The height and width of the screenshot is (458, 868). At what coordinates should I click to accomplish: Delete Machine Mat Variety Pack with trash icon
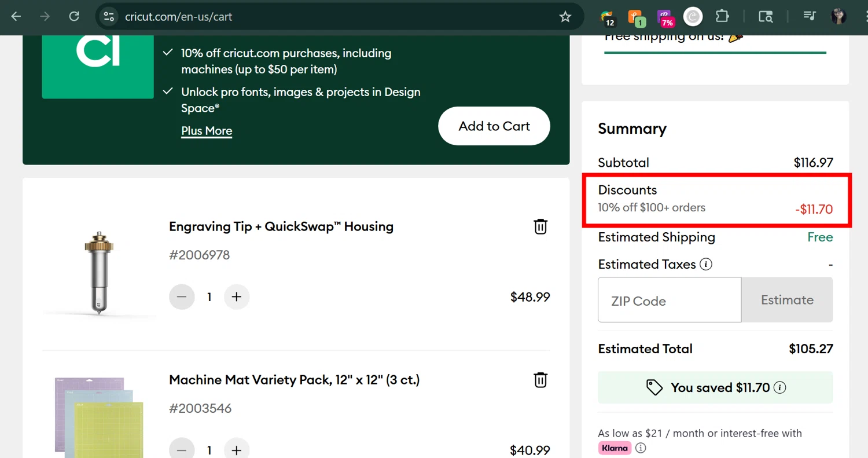click(x=540, y=380)
